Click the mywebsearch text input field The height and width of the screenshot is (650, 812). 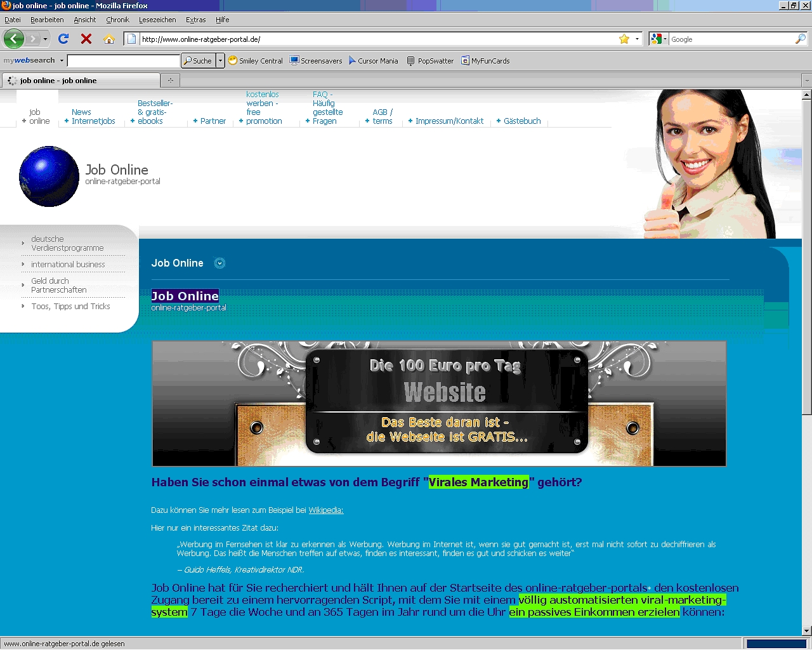click(124, 61)
